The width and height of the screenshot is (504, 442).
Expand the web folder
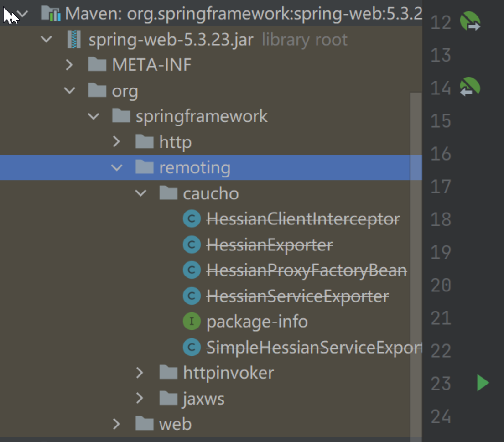tap(117, 424)
